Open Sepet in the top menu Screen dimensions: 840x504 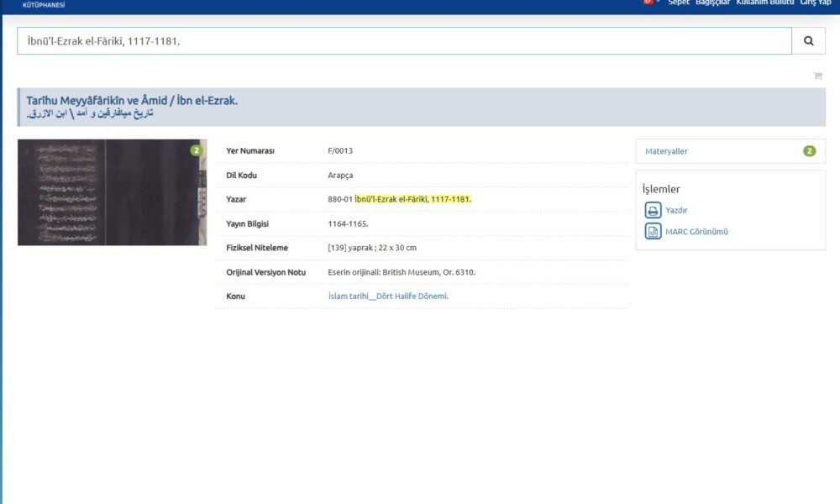[679, 3]
